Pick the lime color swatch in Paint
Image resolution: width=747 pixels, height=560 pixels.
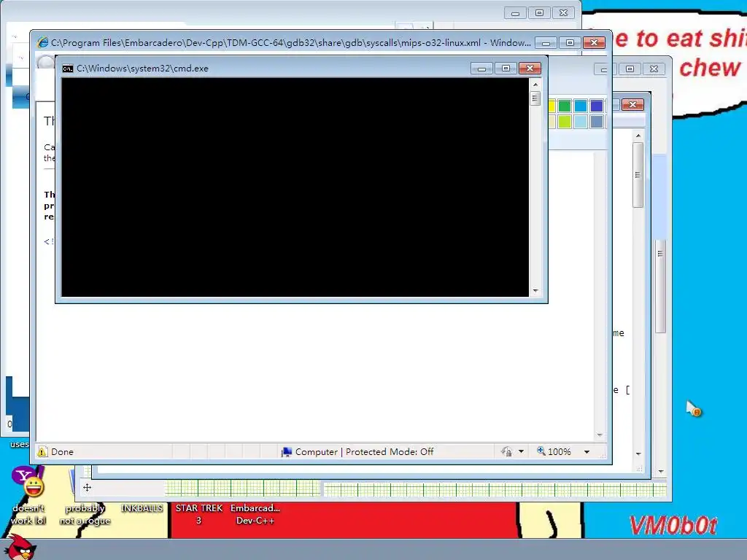coord(565,122)
